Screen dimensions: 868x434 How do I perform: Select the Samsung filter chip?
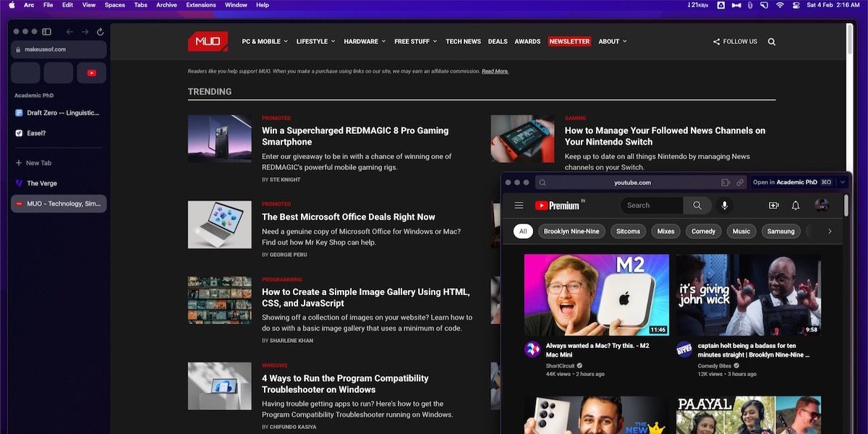coord(781,231)
